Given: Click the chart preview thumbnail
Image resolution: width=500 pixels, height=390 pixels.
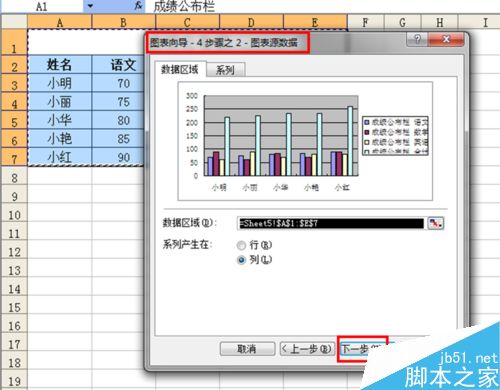Looking at the screenshot, I should [x=305, y=141].
